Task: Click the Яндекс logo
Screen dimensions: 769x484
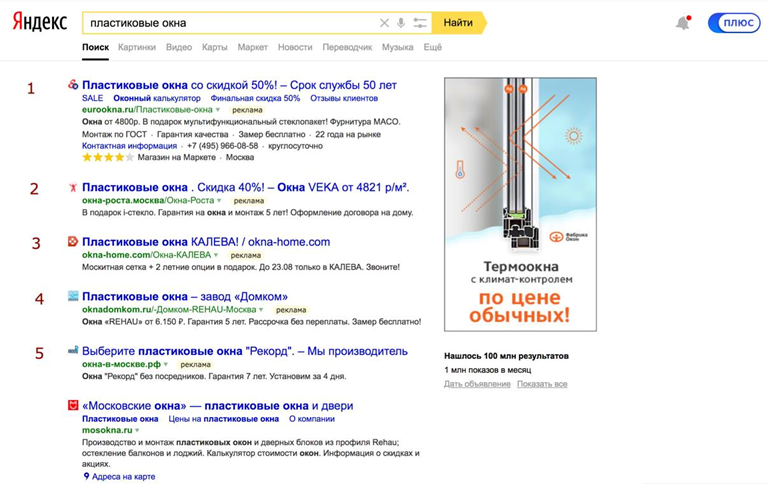Action: point(40,22)
